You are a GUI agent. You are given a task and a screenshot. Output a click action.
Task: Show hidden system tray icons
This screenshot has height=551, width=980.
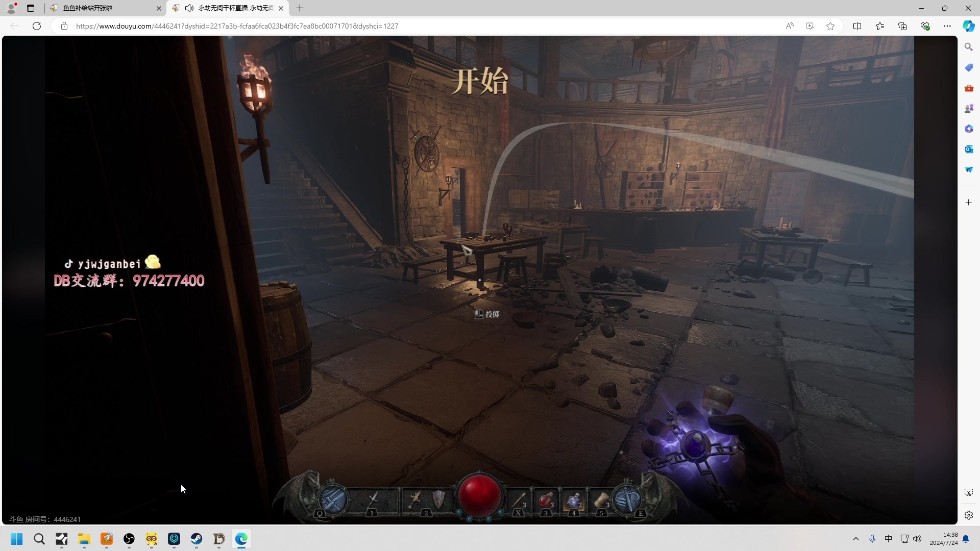(x=856, y=539)
